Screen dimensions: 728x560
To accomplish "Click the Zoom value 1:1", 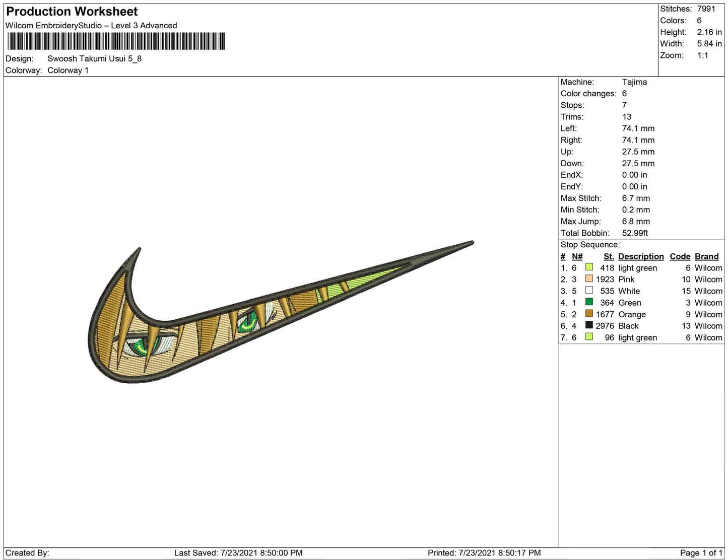I will pyautogui.click(x=703, y=55).
